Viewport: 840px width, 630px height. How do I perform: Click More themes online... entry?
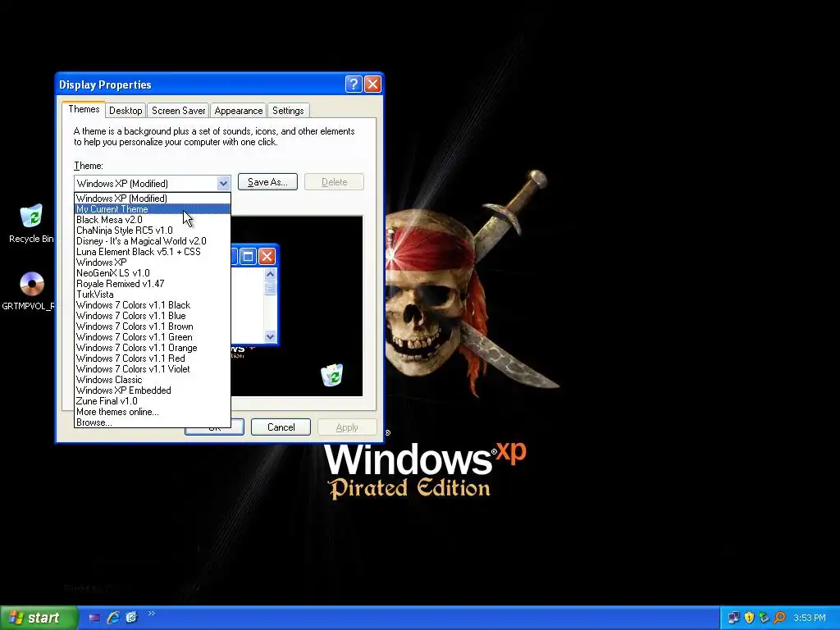152,412
